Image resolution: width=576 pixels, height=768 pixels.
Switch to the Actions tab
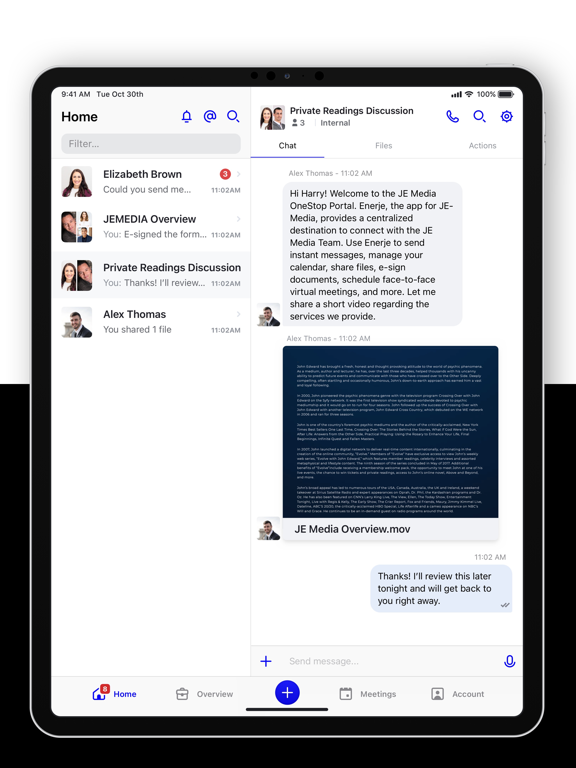[482, 145]
